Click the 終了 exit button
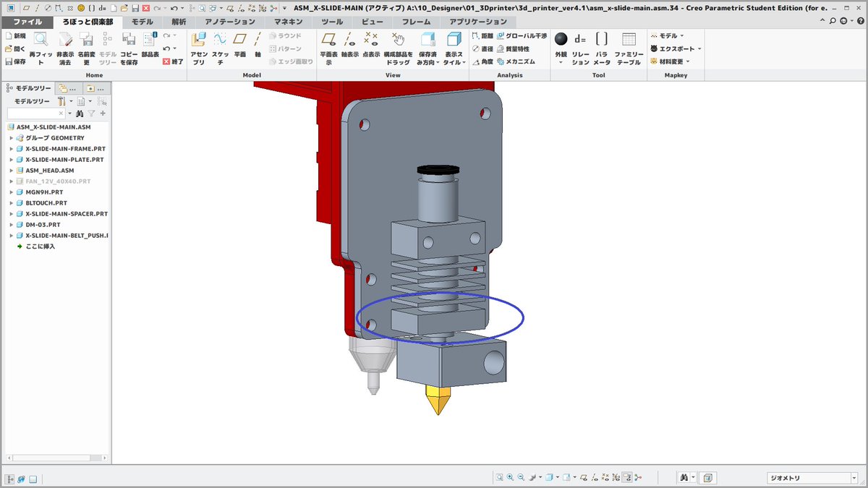Image resolution: width=868 pixels, height=488 pixels. coord(174,61)
